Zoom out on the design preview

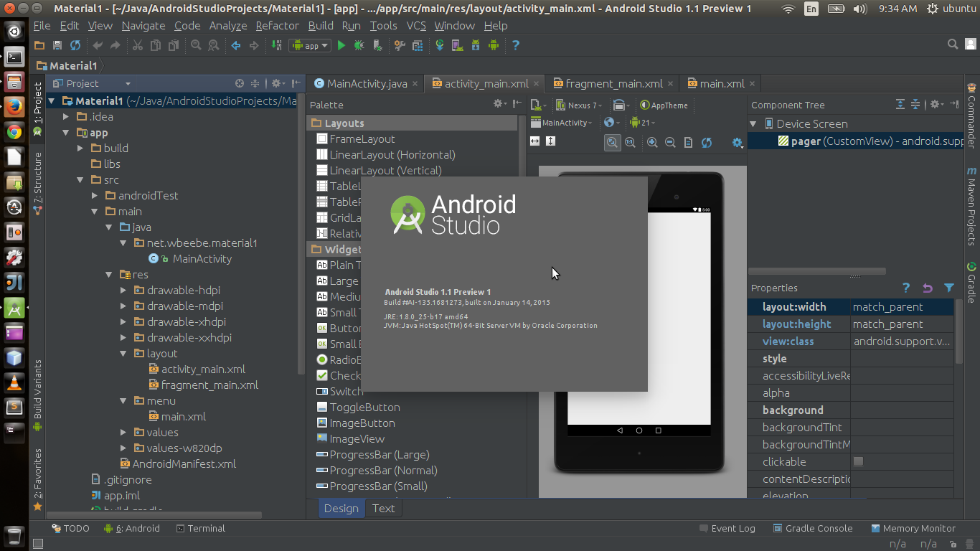(670, 142)
